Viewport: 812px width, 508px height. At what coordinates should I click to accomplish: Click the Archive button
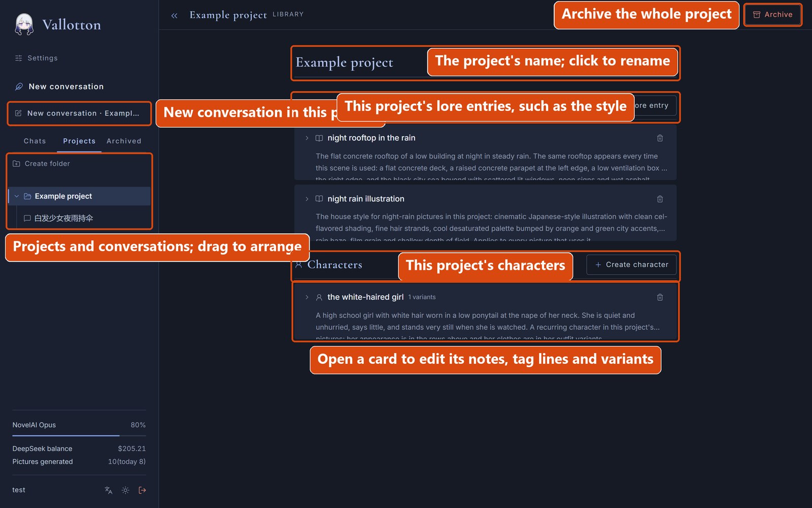click(x=772, y=15)
